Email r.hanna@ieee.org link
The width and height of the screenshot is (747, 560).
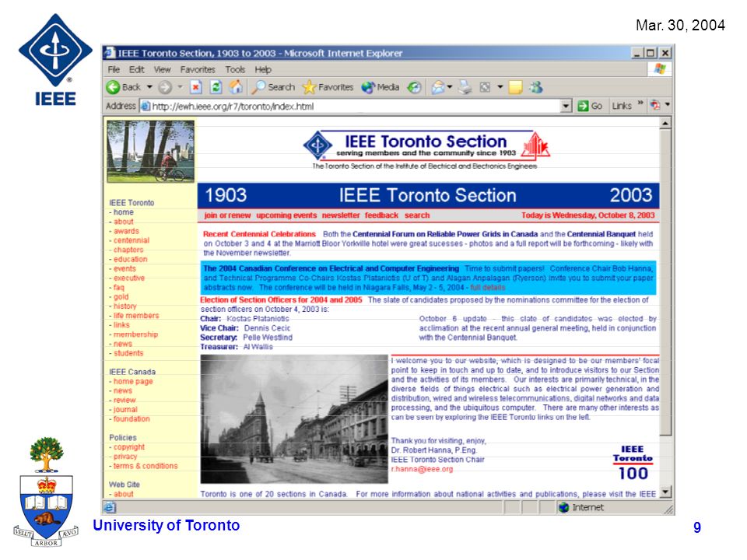point(422,469)
